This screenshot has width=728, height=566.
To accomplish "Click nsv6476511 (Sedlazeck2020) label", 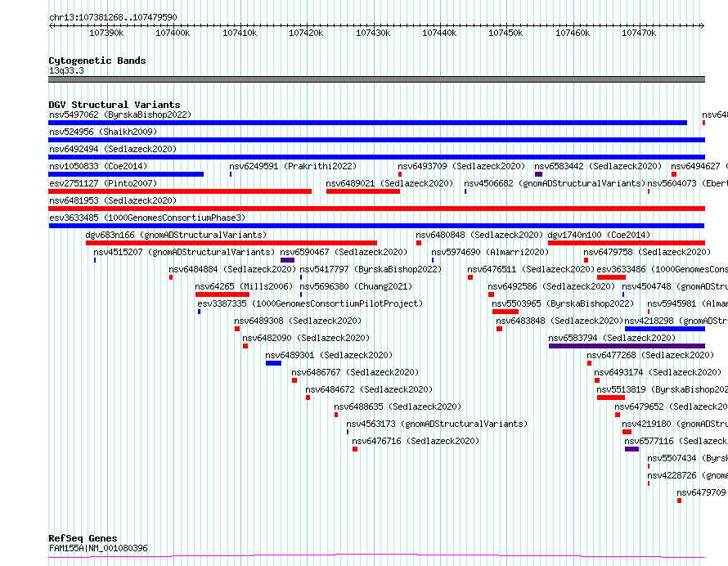I will 531,269.
